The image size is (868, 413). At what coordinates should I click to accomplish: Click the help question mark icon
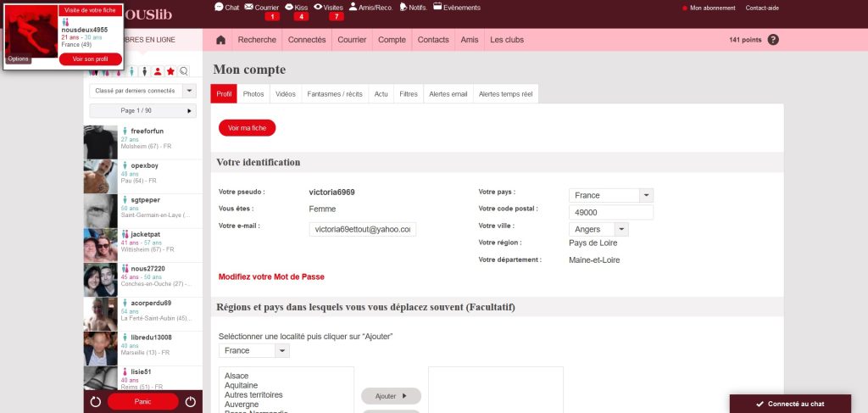(772, 40)
